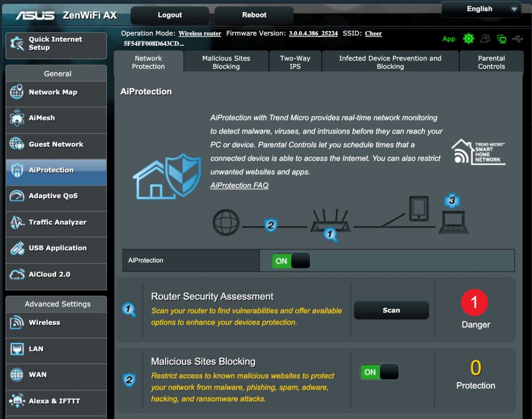Click the Guest Network icon

(x=17, y=143)
